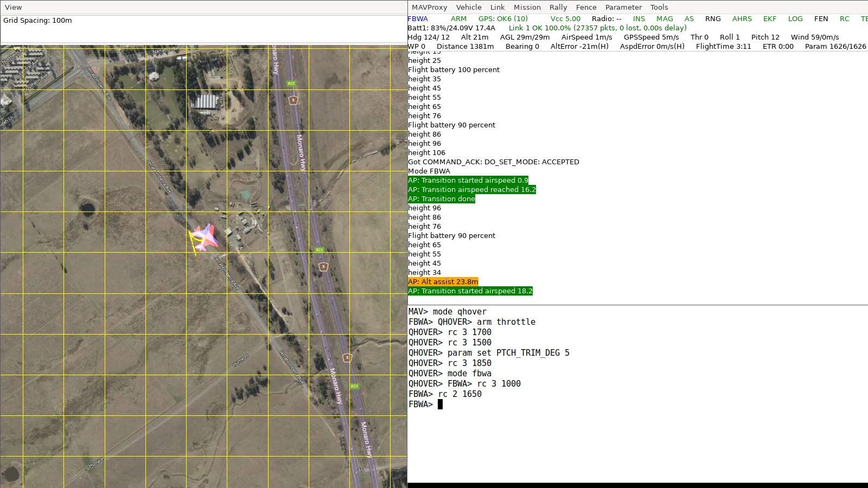Click the Param 1626/1626 readout
Screen dimensions: 868x488
pyautogui.click(x=835, y=46)
